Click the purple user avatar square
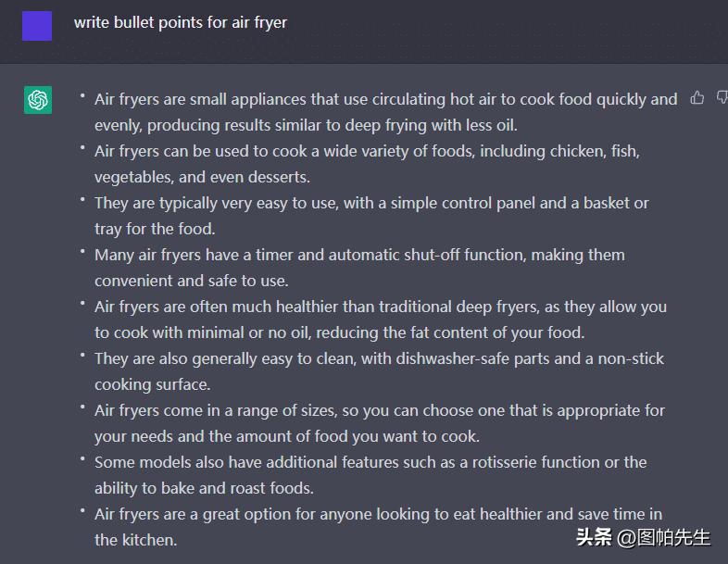Screen dimensions: 728x564 click(37, 25)
